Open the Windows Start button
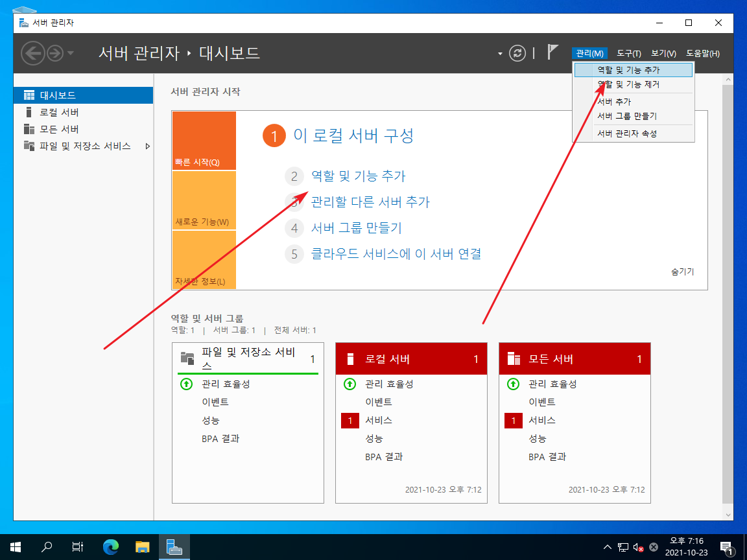Viewport: 747px width, 560px height. coord(16,546)
